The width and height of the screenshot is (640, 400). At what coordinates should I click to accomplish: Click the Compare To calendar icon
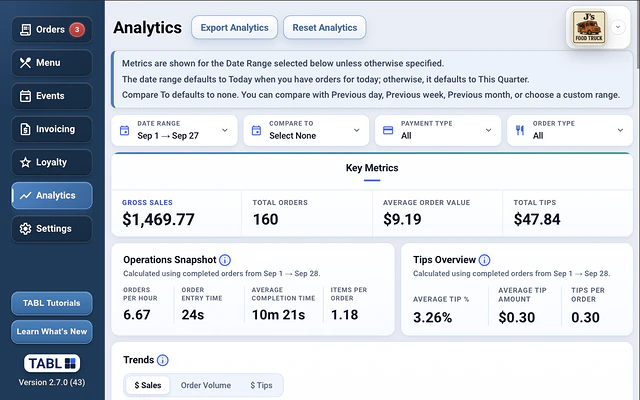pyautogui.click(x=256, y=131)
